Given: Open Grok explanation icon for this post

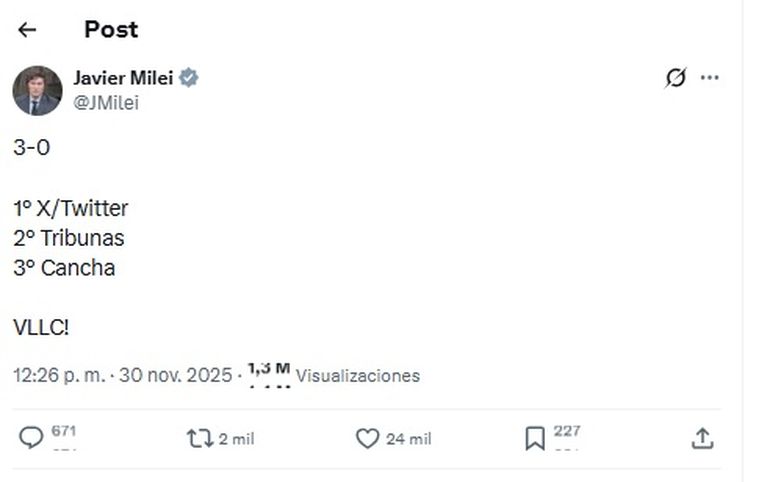Looking at the screenshot, I should coord(676,78).
